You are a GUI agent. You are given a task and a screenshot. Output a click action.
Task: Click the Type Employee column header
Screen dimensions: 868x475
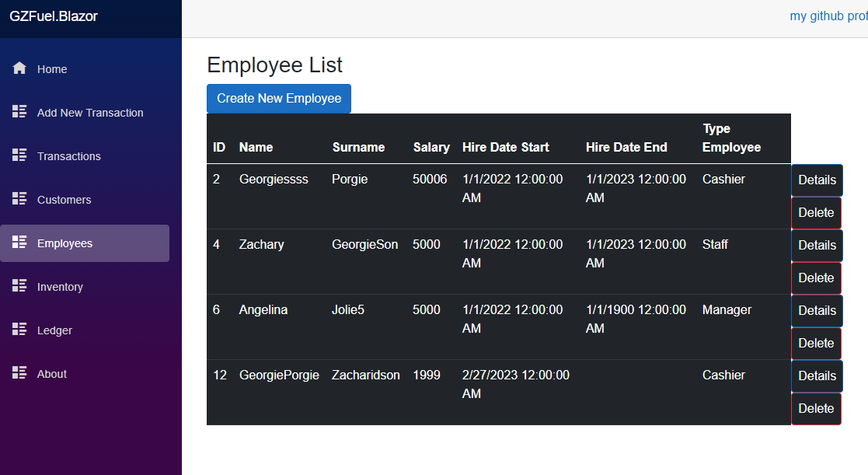point(731,138)
